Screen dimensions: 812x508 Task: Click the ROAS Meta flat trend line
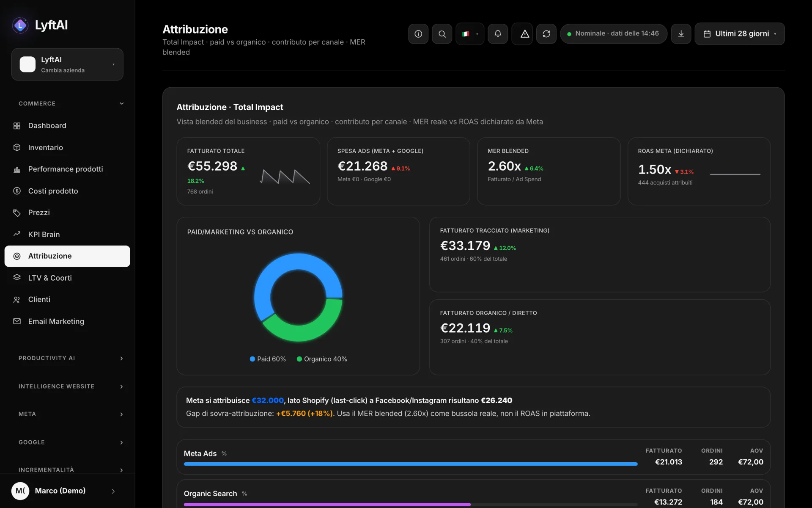point(735,174)
